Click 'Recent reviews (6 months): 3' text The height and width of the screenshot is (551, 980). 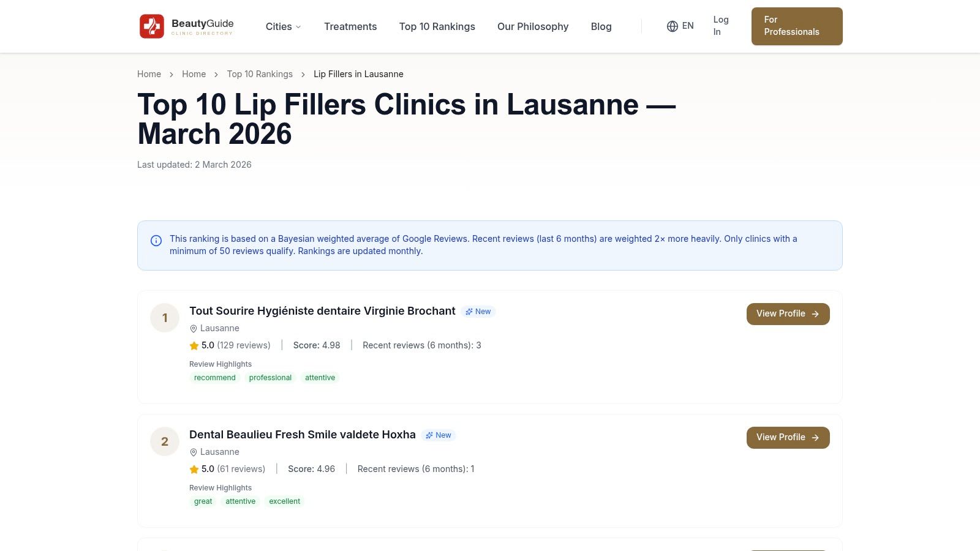(422, 345)
